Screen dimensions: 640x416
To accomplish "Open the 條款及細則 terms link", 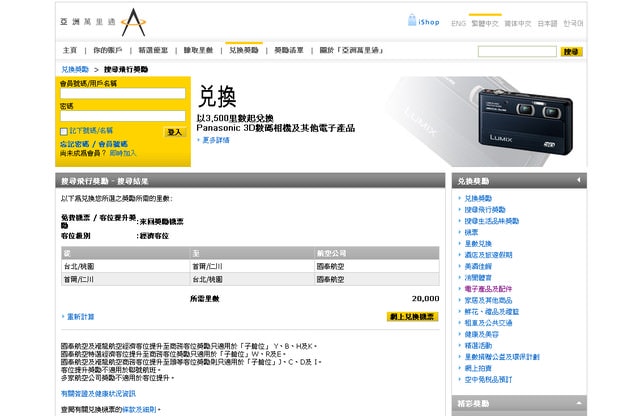I will pyautogui.click(x=139, y=409).
